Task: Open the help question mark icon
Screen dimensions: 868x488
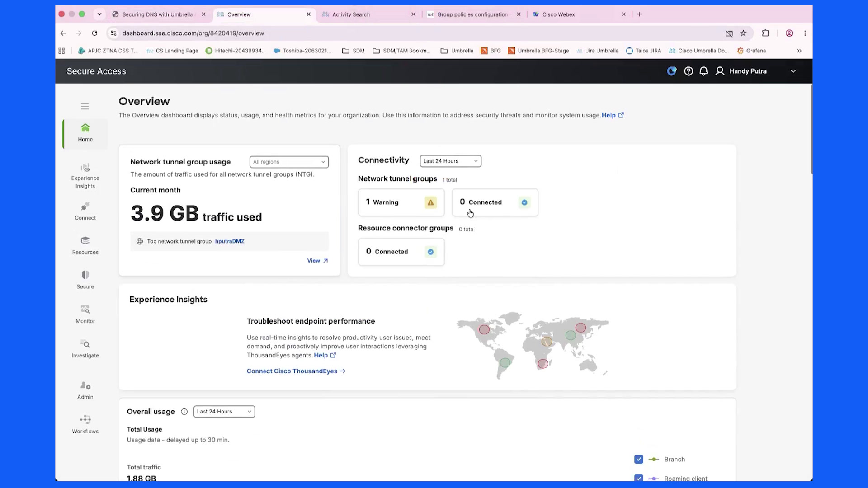Action: tap(689, 71)
